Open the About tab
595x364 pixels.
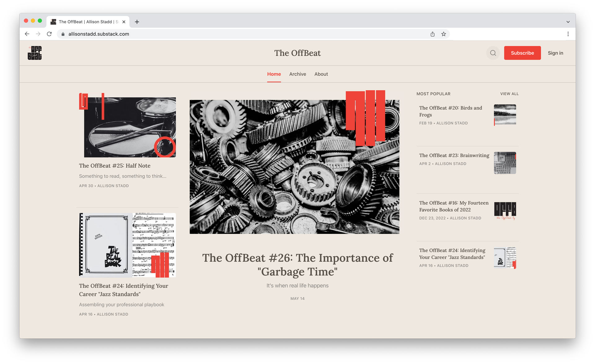pyautogui.click(x=321, y=74)
